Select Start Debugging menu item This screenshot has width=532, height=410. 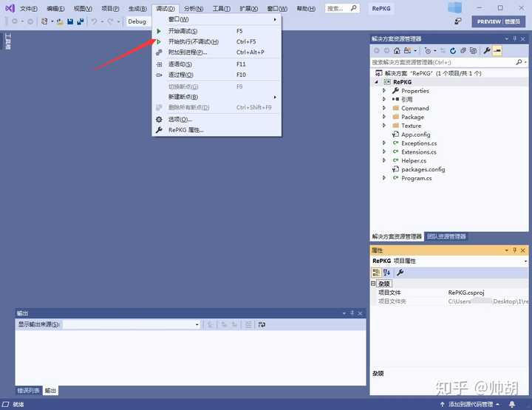tap(216, 31)
